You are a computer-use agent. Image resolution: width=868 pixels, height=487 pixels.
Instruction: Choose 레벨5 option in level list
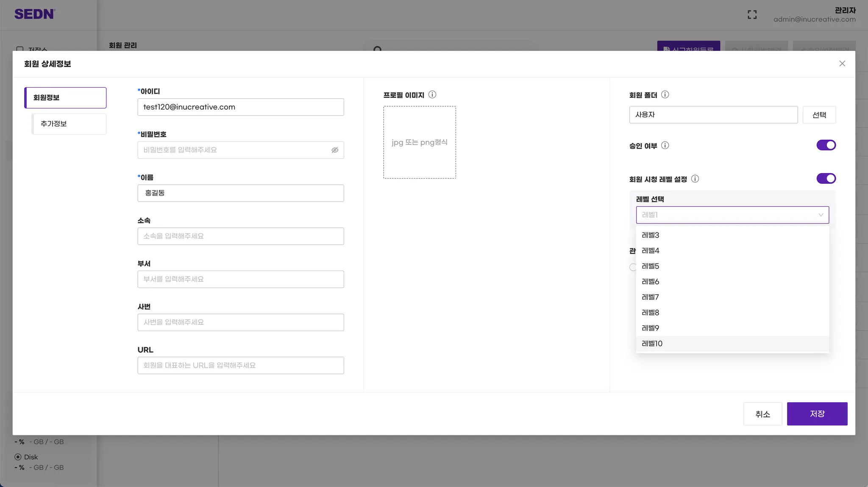(x=650, y=266)
